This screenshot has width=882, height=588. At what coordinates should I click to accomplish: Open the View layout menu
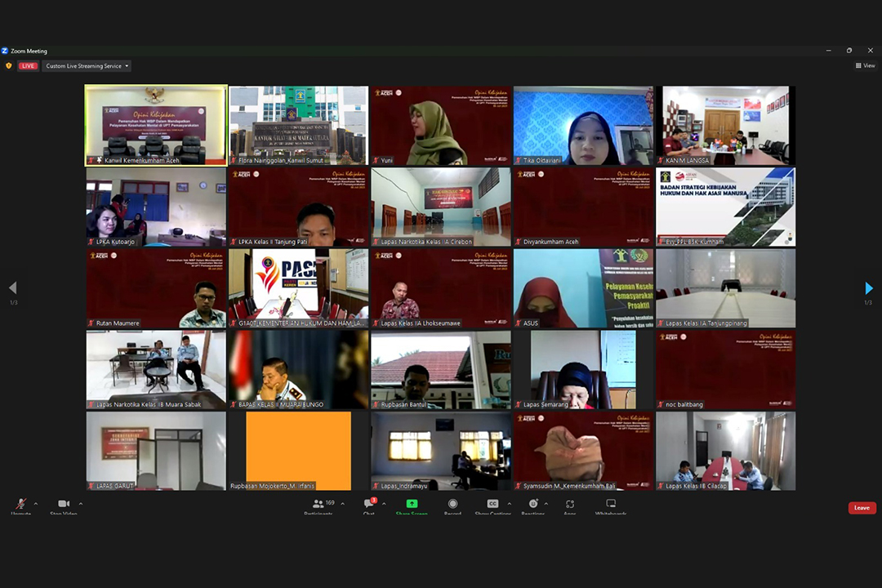pos(865,66)
